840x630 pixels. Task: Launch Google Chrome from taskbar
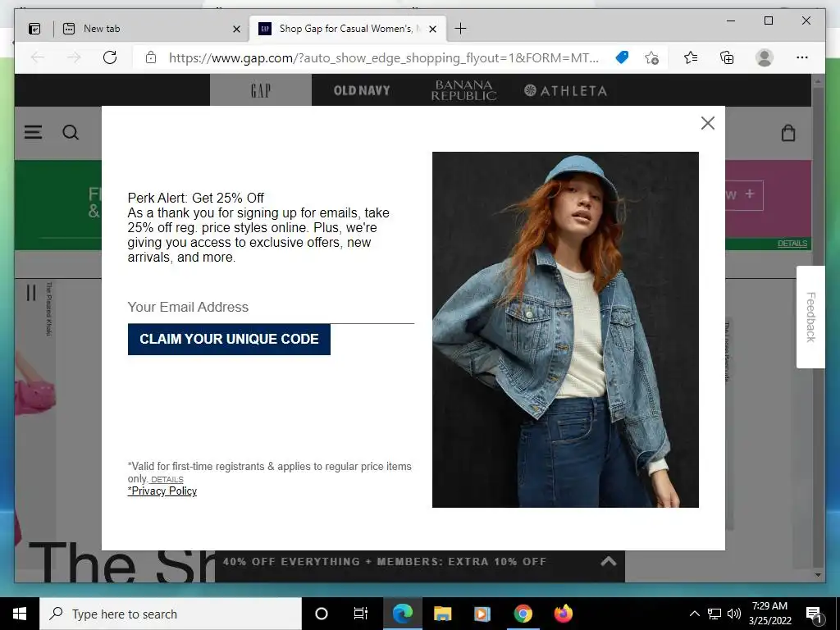pos(523,614)
